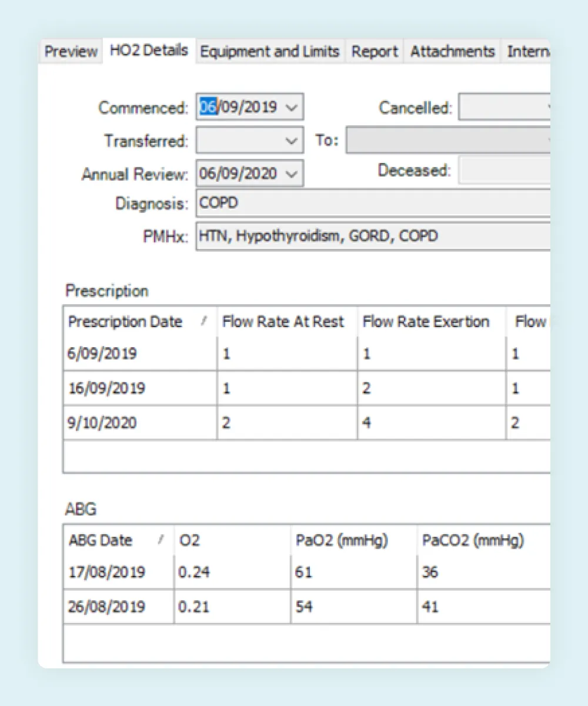Sort by ABG Date column header

119,541
